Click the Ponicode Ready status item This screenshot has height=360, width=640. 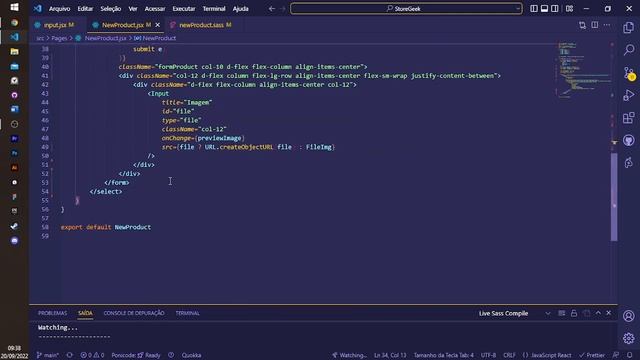136,355
